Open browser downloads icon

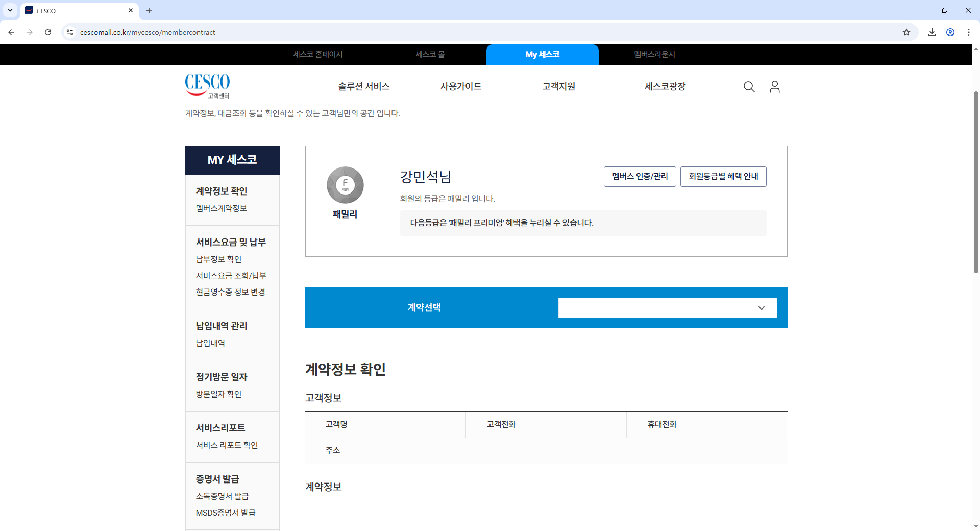(932, 32)
